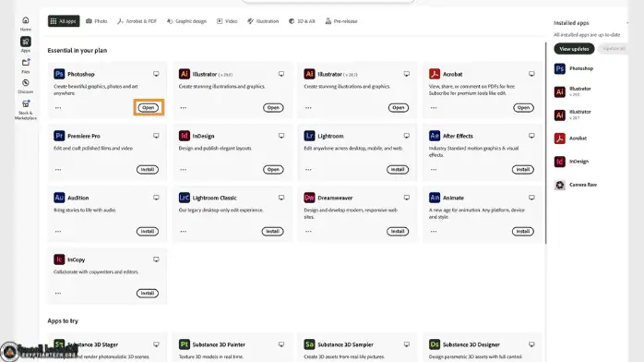The width and height of the screenshot is (644, 362).
Task: Click the Dreamweaver app icon
Action: (x=309, y=198)
